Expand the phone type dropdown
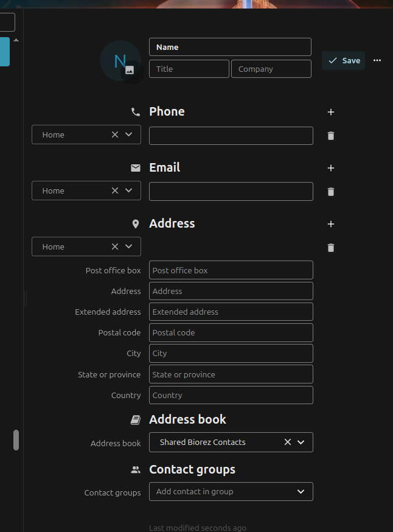 [x=128, y=135]
